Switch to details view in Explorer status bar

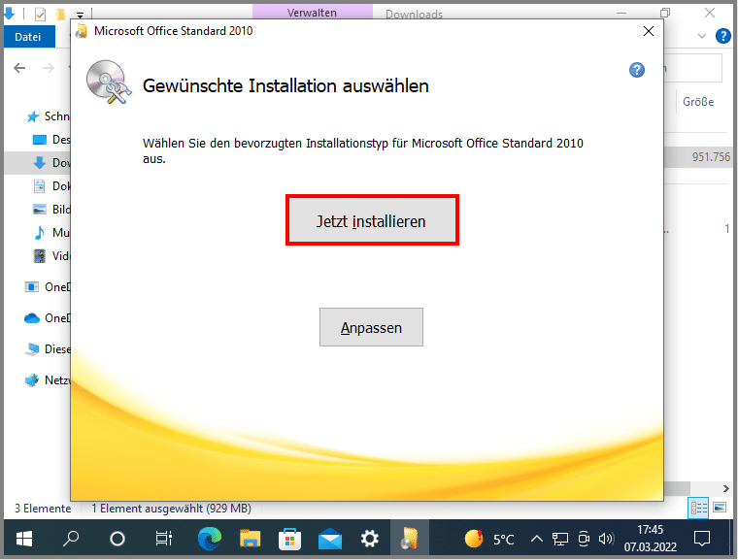click(698, 508)
